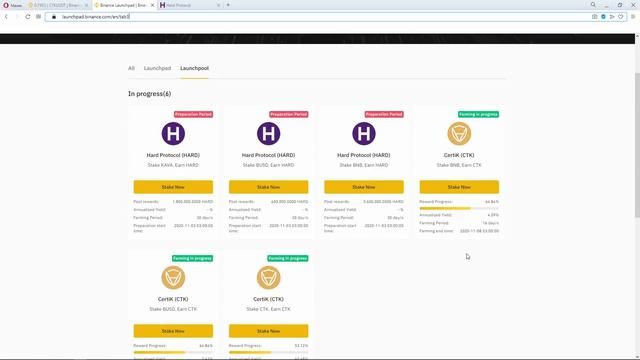Click CertiK logo in Stake BNB card
Image resolution: width=640 pixels, height=360 pixels.
(x=459, y=133)
